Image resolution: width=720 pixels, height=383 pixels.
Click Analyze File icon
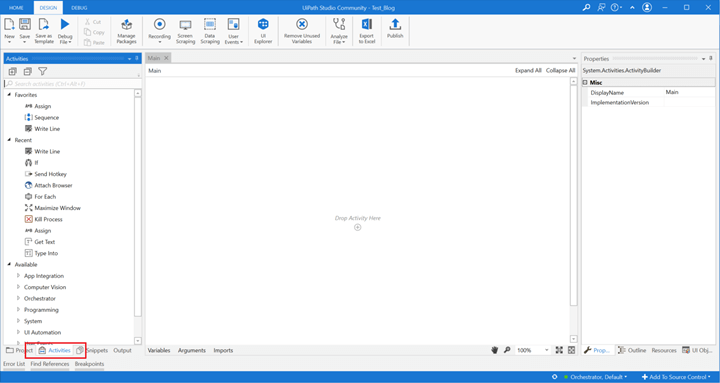[x=339, y=24]
